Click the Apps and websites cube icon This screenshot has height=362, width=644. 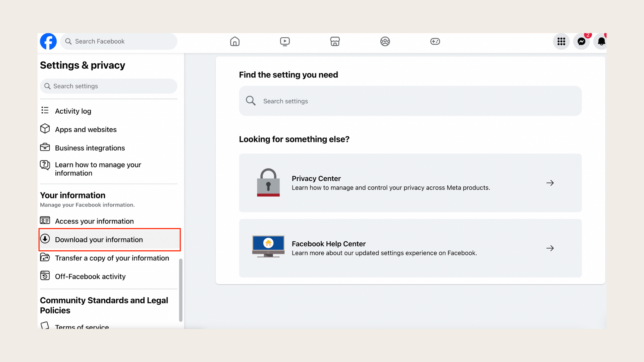pos(45,129)
